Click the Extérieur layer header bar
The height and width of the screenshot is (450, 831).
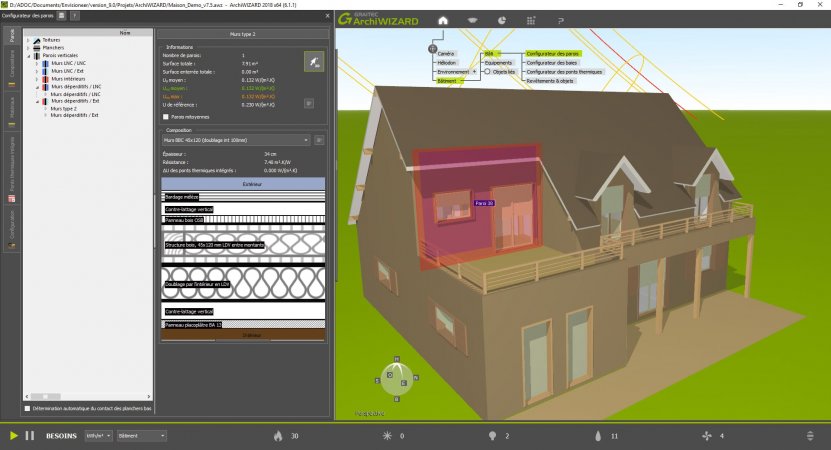click(243, 184)
